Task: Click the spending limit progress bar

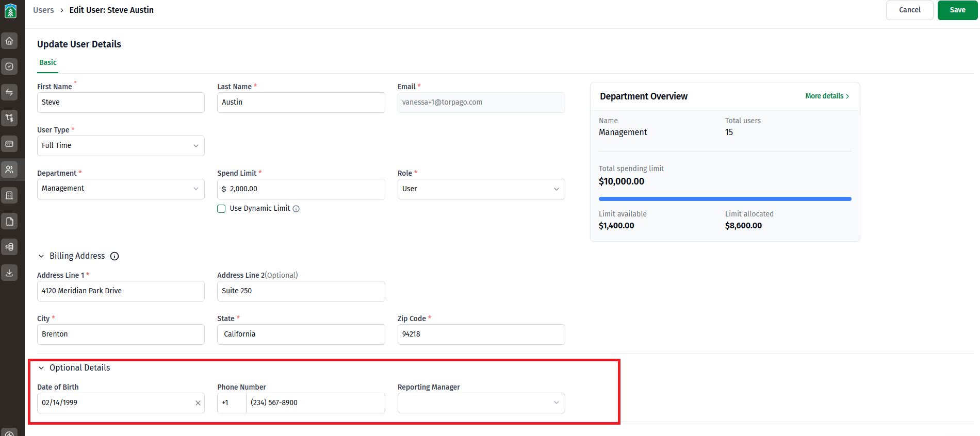Action: (725, 199)
